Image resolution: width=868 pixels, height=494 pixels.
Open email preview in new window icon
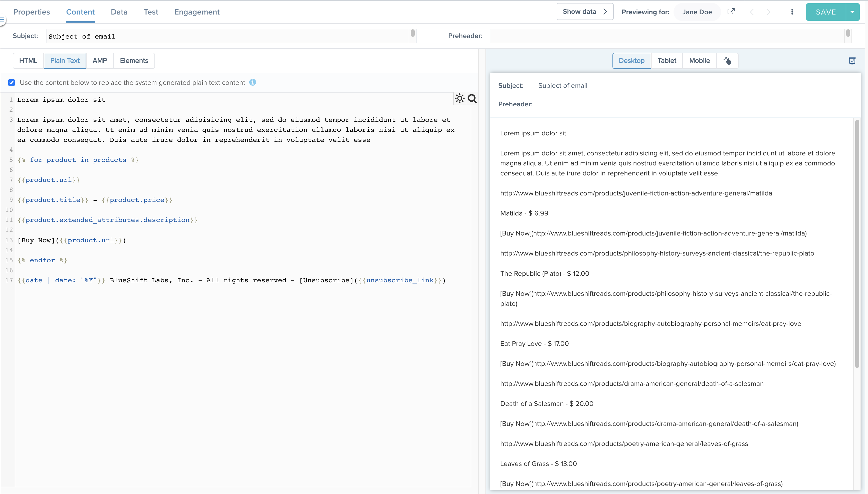pyautogui.click(x=731, y=12)
